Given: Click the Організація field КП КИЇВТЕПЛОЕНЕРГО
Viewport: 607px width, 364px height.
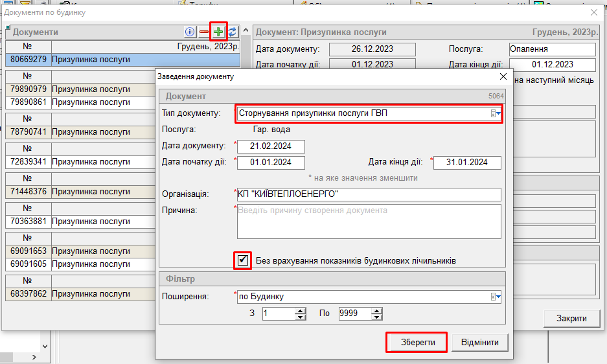Looking at the screenshot, I should (369, 194).
